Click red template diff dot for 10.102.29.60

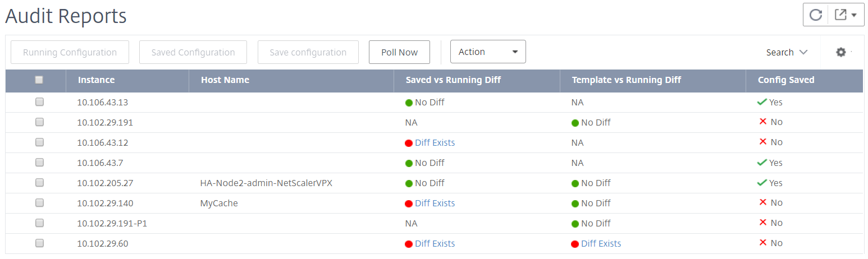tap(575, 244)
